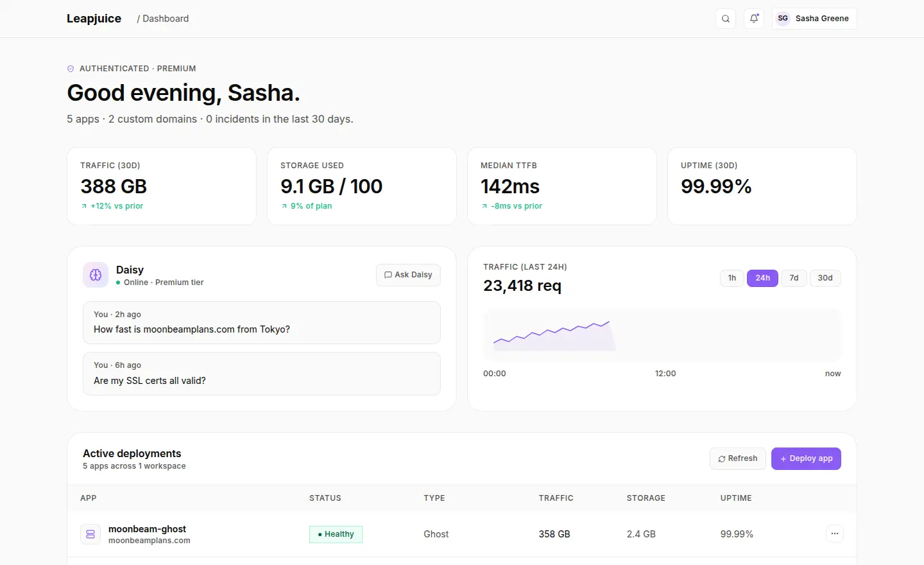Click the trend arrow next to 9% of plan
This screenshot has height=565, width=924.
point(284,206)
